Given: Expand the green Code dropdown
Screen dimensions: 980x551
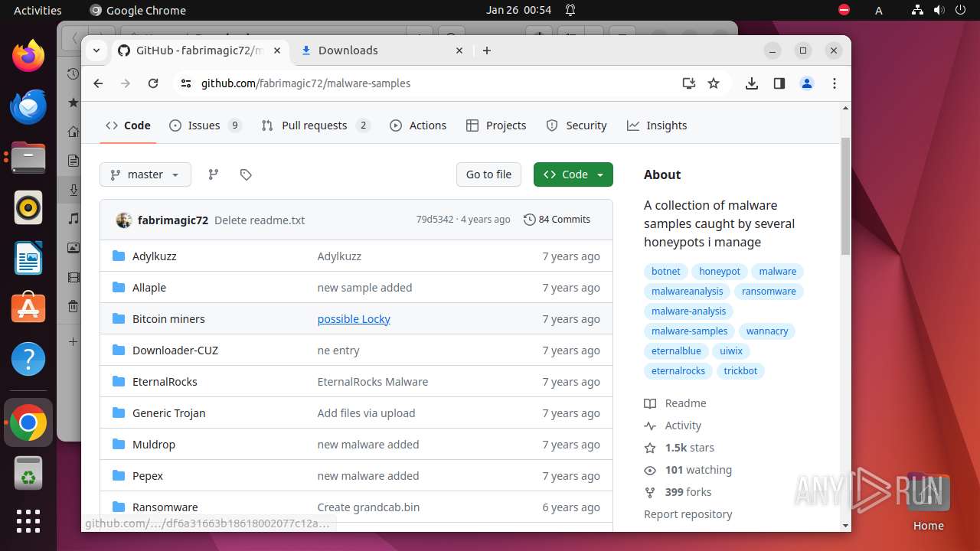Looking at the screenshot, I should (x=573, y=174).
